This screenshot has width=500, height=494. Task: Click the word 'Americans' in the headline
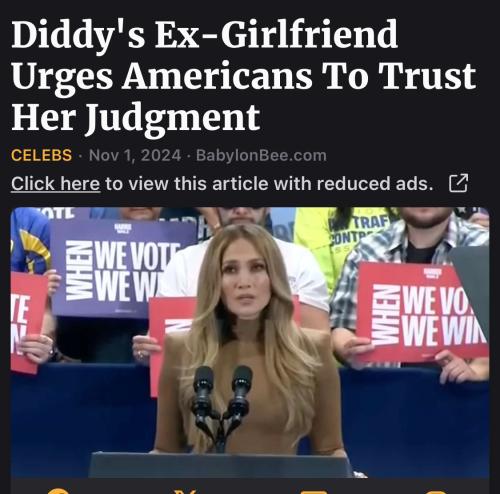(217, 76)
